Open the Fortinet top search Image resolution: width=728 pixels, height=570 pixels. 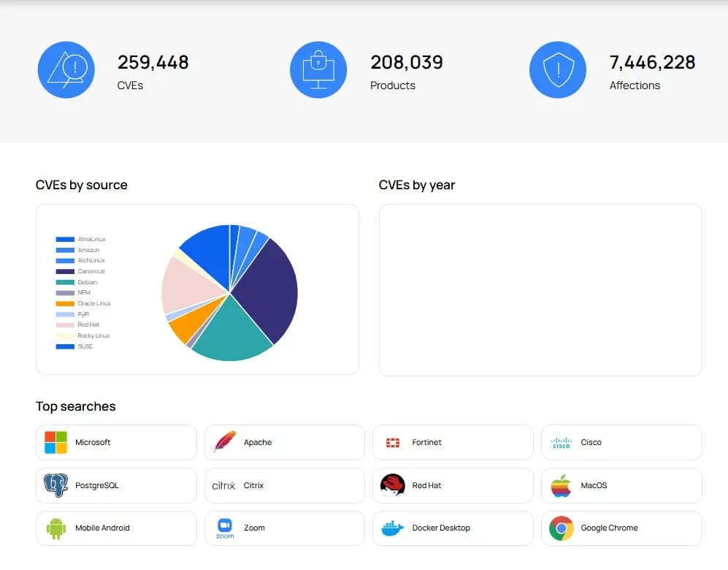(x=453, y=442)
